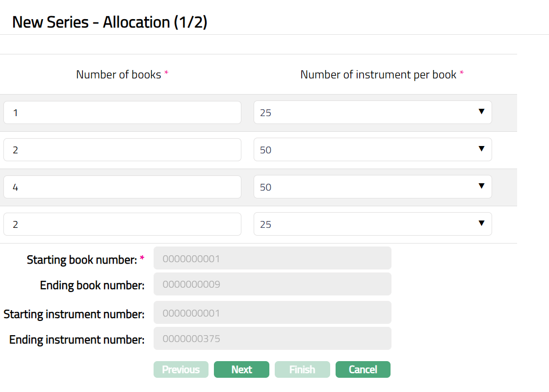The width and height of the screenshot is (549, 392).
Task: Click the "Number of instrument per book" header
Action: coord(378,74)
